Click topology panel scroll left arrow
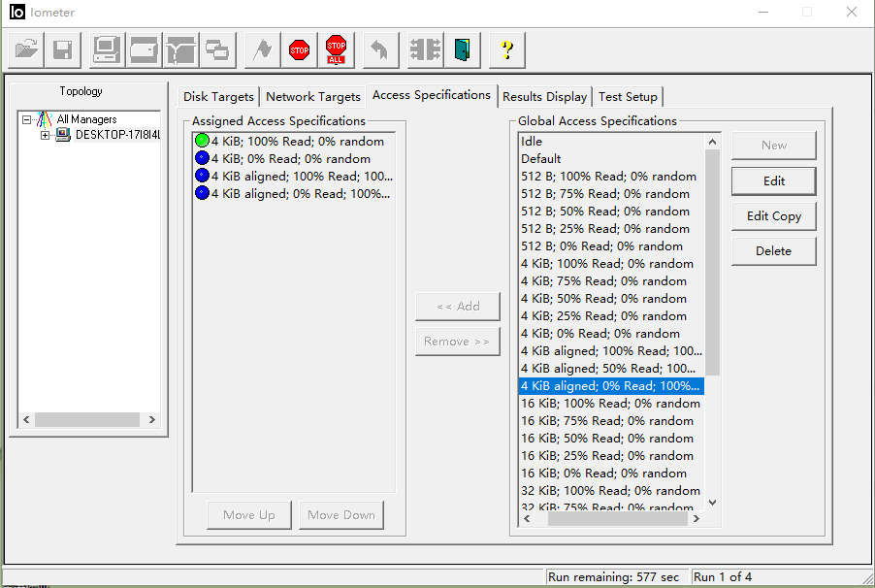Viewport: 875px width, 588px height. [x=26, y=419]
